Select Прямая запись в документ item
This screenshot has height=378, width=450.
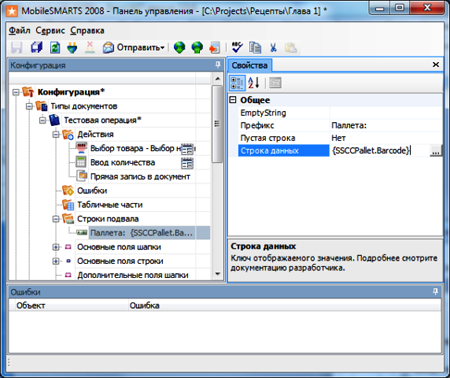[x=140, y=176]
